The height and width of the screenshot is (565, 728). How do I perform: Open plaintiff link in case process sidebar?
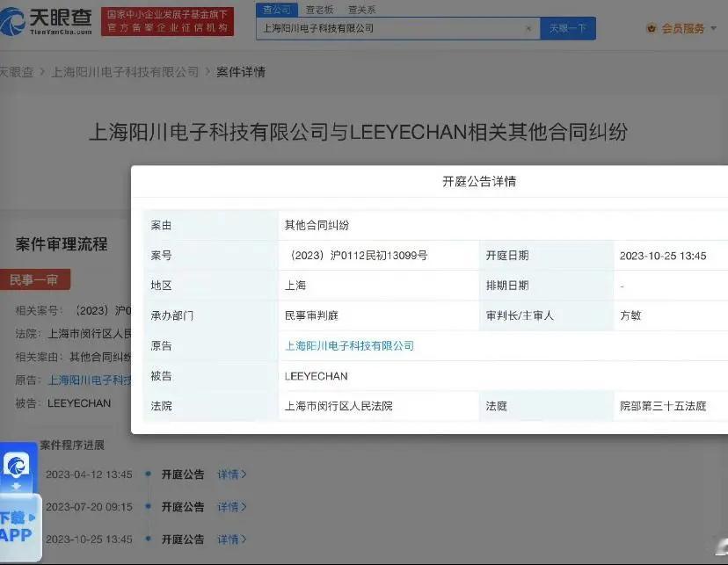click(x=90, y=380)
